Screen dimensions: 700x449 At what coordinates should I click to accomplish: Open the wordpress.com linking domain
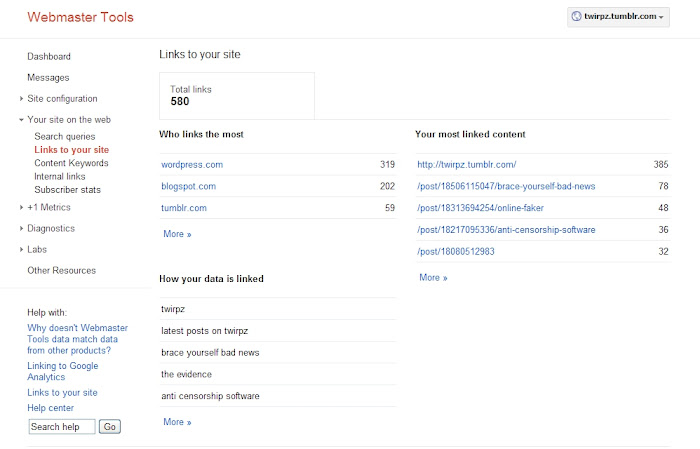tap(192, 164)
